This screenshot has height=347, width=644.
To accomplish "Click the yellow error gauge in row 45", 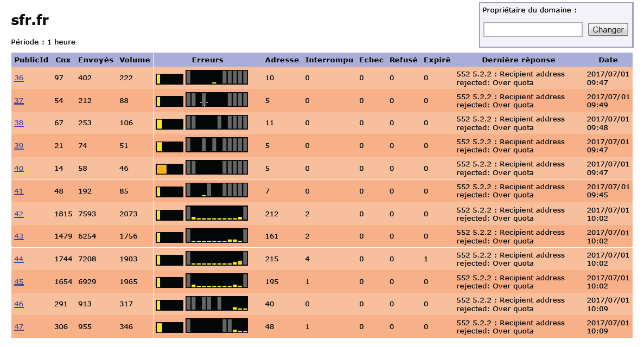I will coord(170,282).
